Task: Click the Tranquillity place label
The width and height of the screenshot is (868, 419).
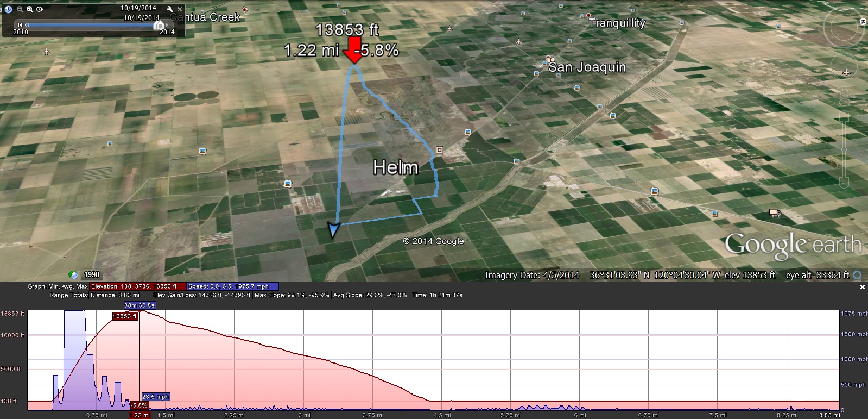Action: (617, 23)
